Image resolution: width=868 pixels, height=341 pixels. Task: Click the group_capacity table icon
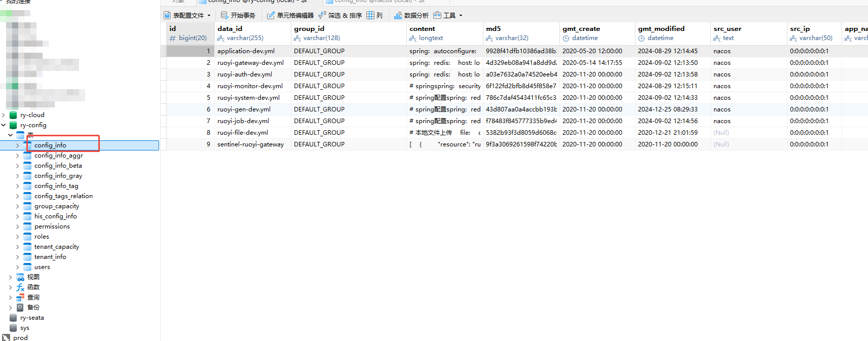(x=27, y=206)
